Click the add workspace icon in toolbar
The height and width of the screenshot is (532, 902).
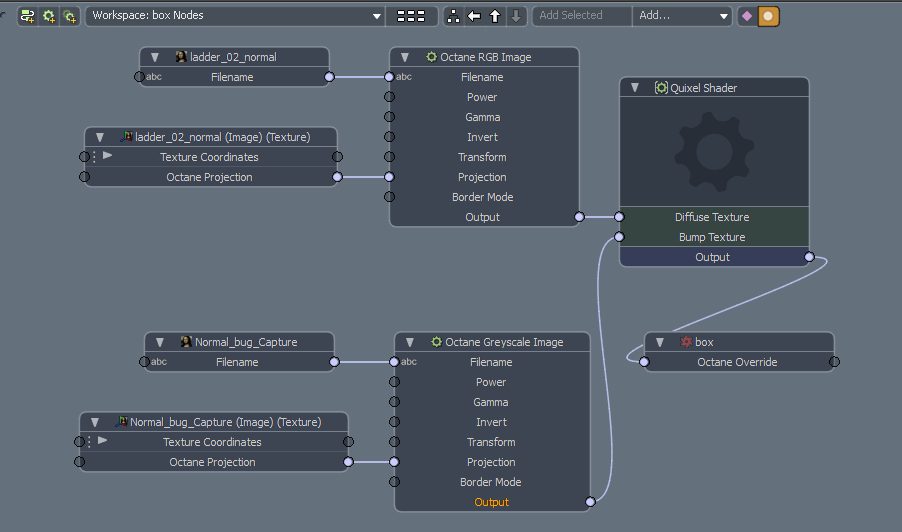pyautogui.click(x=27, y=16)
